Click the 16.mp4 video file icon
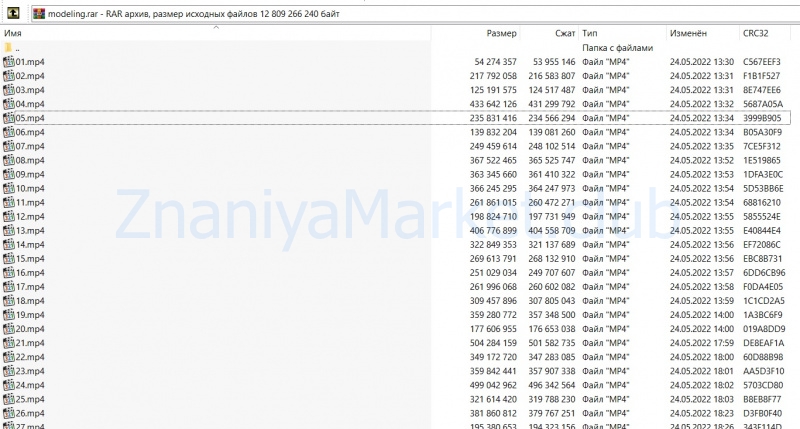The image size is (800, 429). 9,272
